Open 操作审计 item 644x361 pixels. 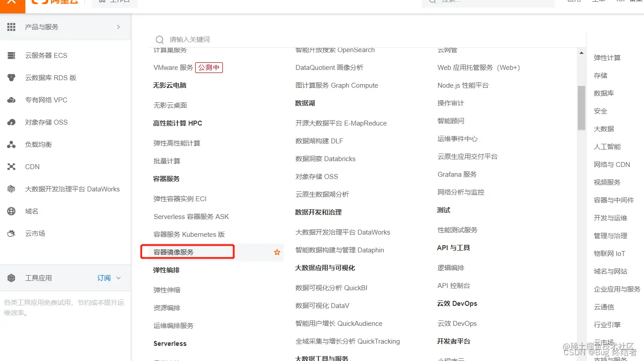pos(451,103)
